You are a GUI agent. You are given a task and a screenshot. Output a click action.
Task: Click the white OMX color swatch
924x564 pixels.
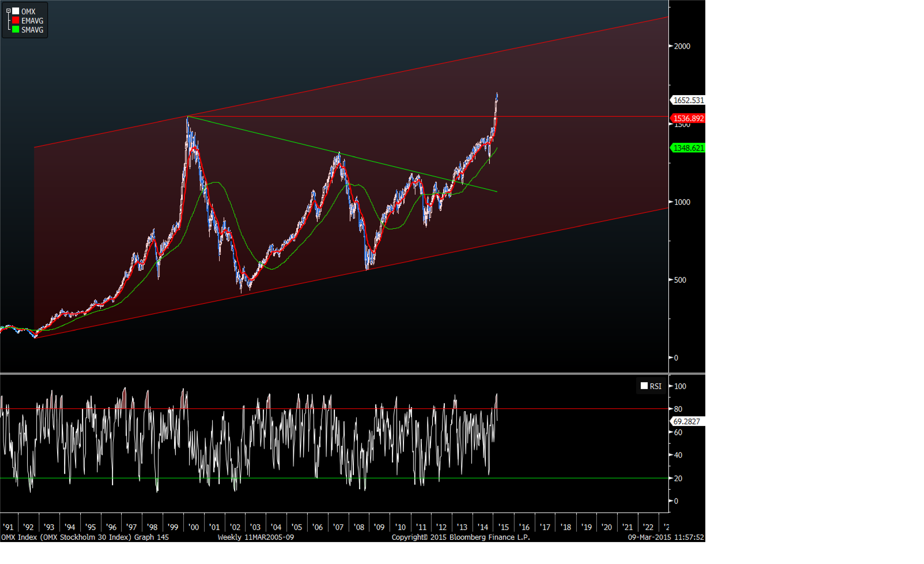(x=16, y=11)
